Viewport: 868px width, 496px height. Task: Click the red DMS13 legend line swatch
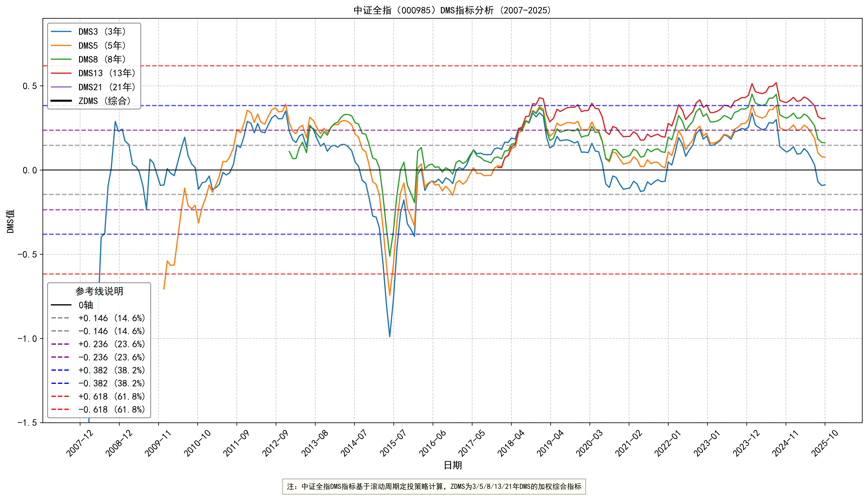coord(61,73)
